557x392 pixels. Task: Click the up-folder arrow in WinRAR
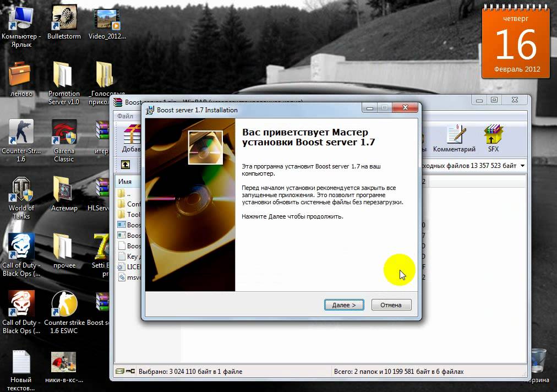[x=125, y=165]
